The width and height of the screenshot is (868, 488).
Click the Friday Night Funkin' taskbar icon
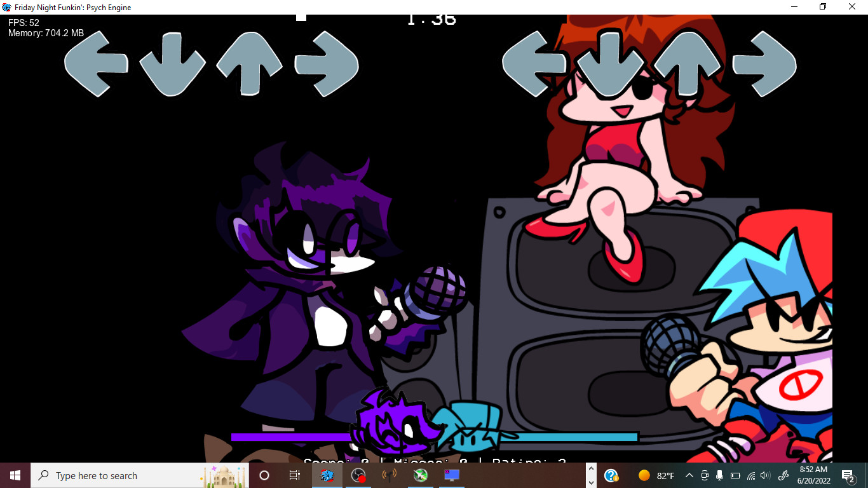click(327, 475)
